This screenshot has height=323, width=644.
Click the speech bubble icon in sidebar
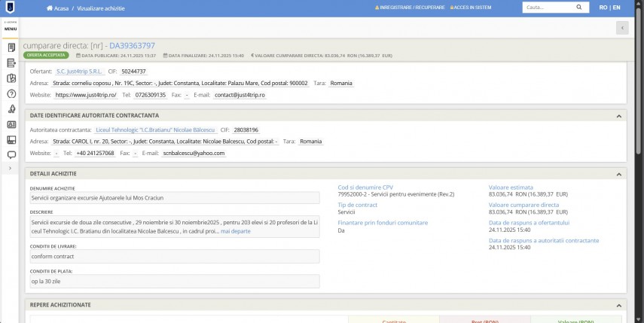pos(11,155)
